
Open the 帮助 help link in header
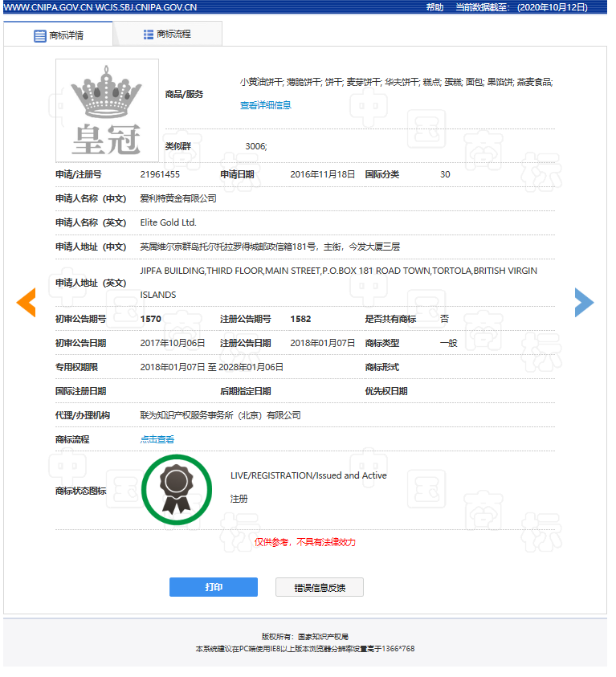pyautogui.click(x=434, y=7)
